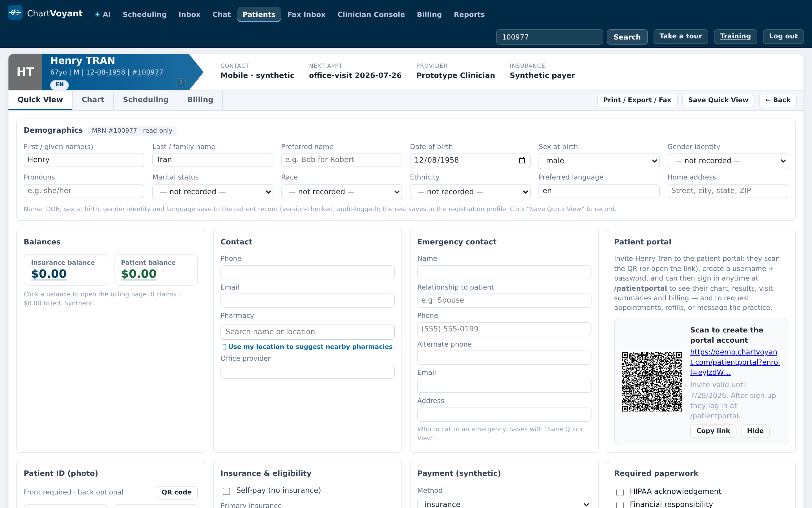Open the Training link

coord(735,36)
